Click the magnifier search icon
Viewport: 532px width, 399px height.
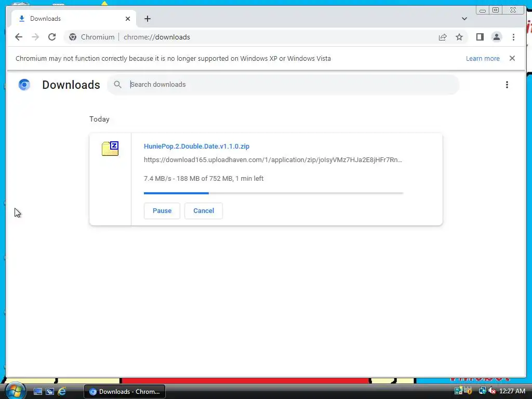(117, 85)
